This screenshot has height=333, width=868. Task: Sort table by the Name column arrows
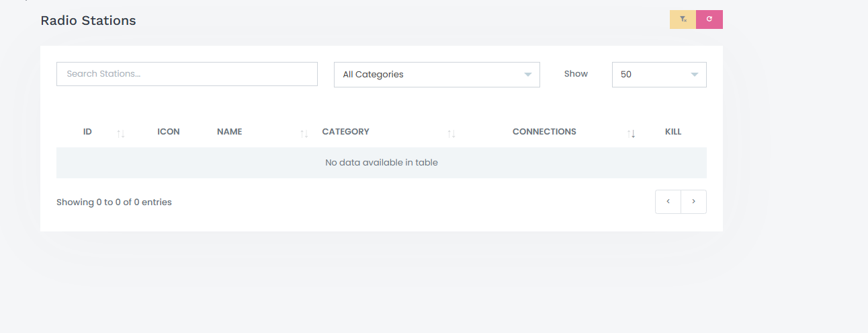coord(304,134)
